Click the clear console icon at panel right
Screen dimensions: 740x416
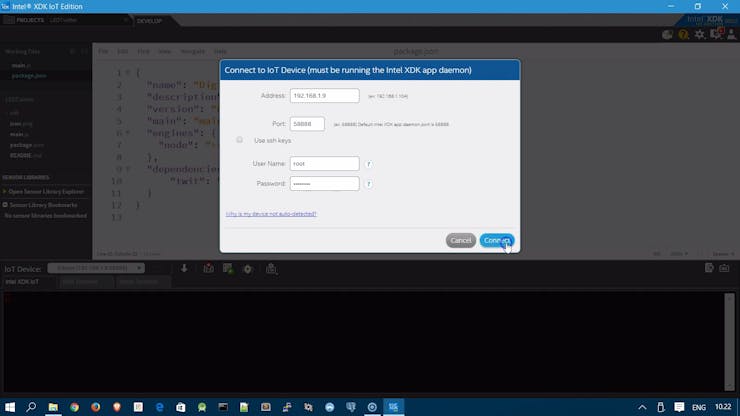pyautogui.click(x=724, y=268)
